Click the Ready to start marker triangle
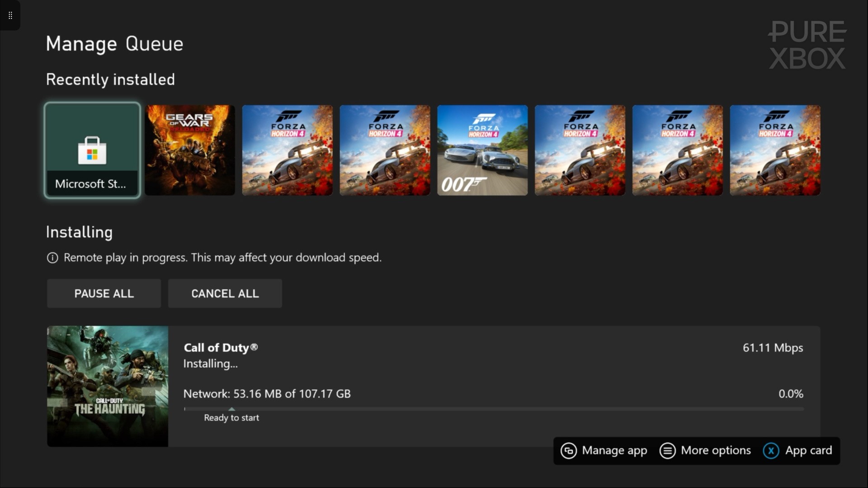 pyautogui.click(x=232, y=408)
